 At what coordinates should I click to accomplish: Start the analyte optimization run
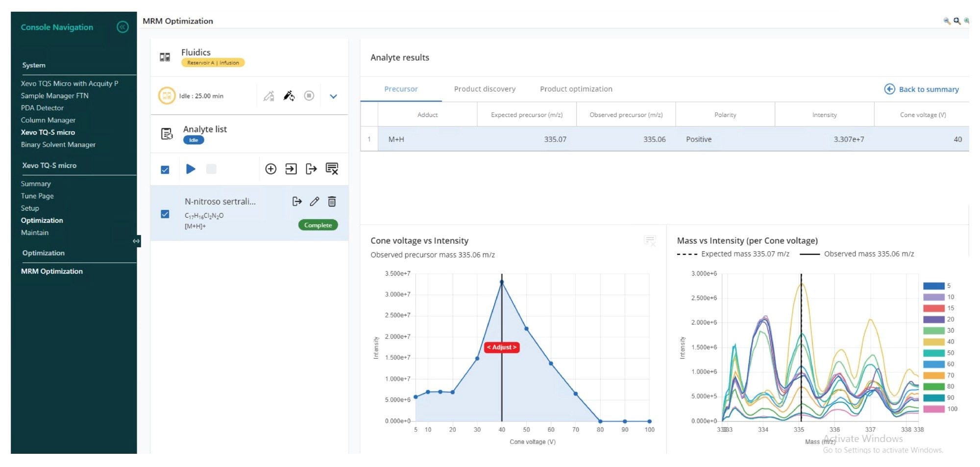191,169
